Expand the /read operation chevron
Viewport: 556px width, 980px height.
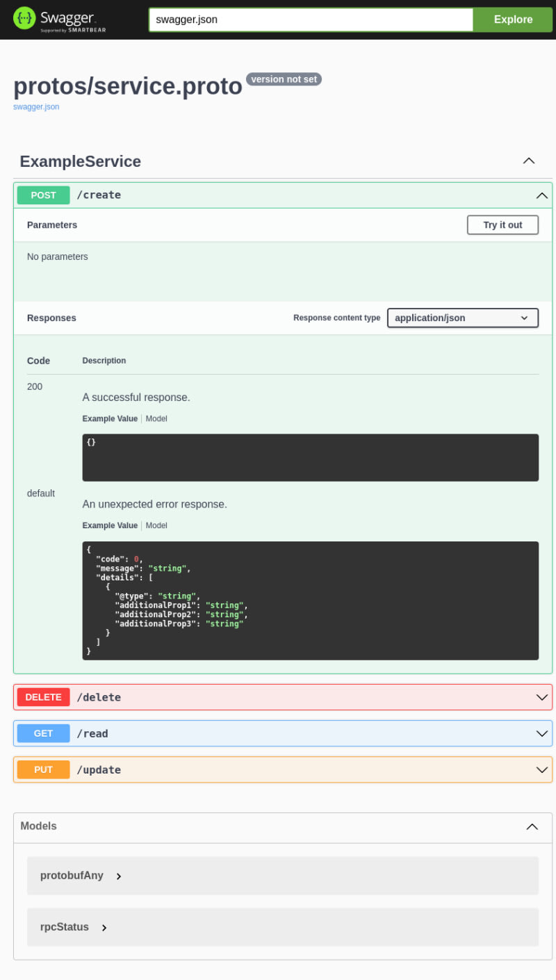click(542, 733)
